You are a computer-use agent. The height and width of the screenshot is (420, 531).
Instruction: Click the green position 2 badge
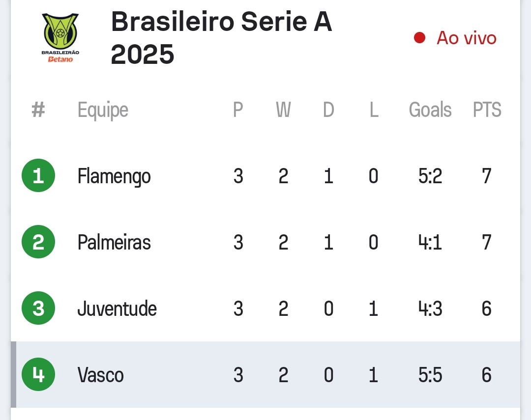click(x=38, y=242)
